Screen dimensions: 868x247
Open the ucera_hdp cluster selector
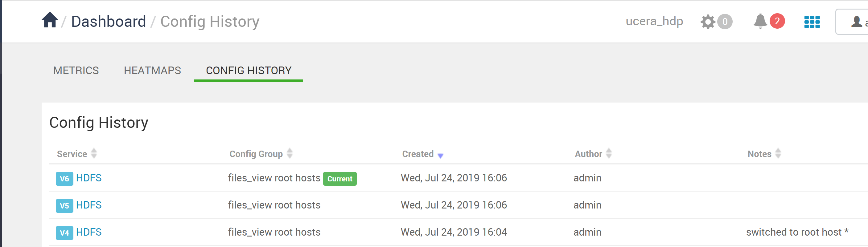click(x=655, y=21)
